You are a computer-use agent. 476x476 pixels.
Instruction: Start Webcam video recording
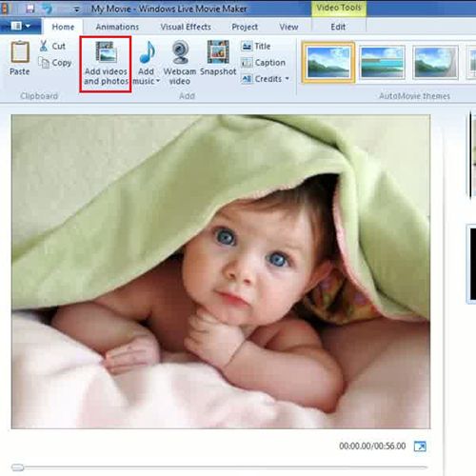pos(180,63)
